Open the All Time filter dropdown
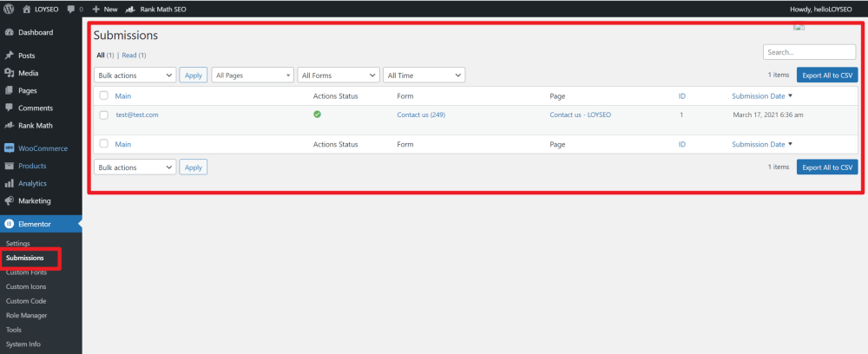The image size is (868, 354). coord(424,75)
